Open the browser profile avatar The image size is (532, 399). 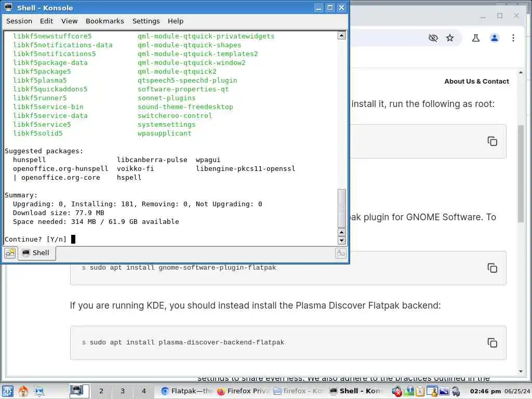tap(495, 38)
